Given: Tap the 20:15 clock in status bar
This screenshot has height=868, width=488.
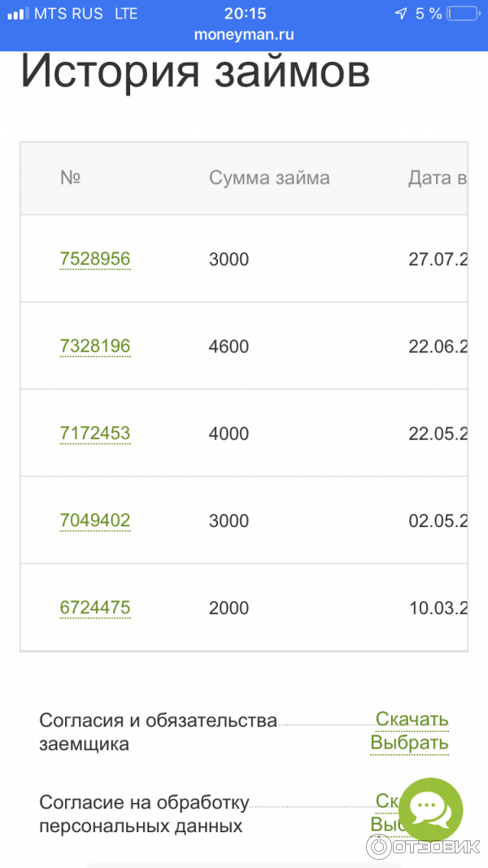Looking at the screenshot, I should (x=244, y=14).
